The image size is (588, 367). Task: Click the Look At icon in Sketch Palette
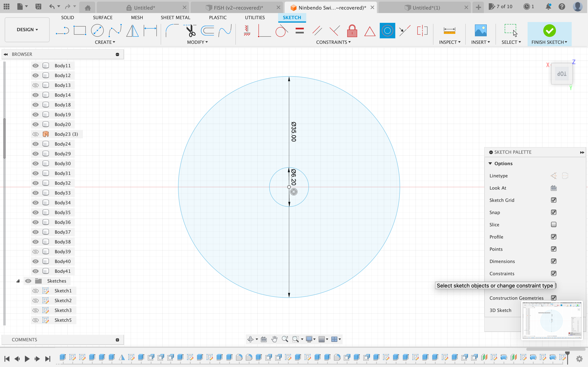tap(553, 188)
